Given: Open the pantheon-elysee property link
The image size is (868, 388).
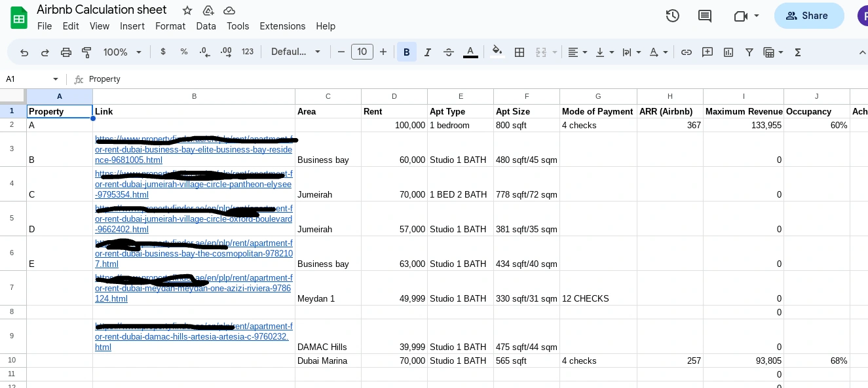Looking at the screenshot, I should tap(194, 185).
